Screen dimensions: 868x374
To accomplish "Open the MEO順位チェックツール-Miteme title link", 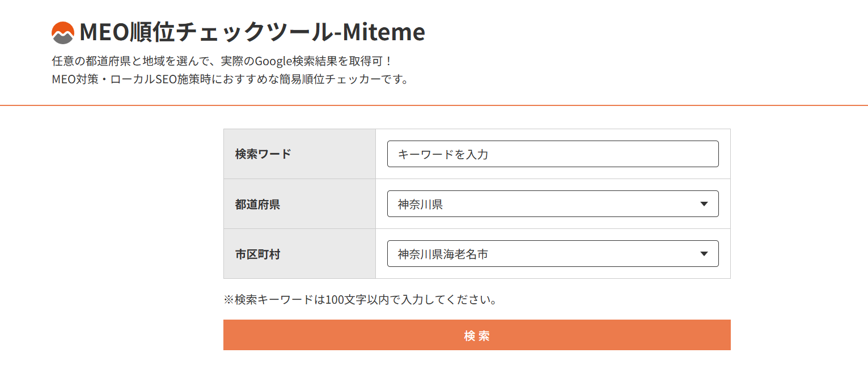I will pos(252,32).
